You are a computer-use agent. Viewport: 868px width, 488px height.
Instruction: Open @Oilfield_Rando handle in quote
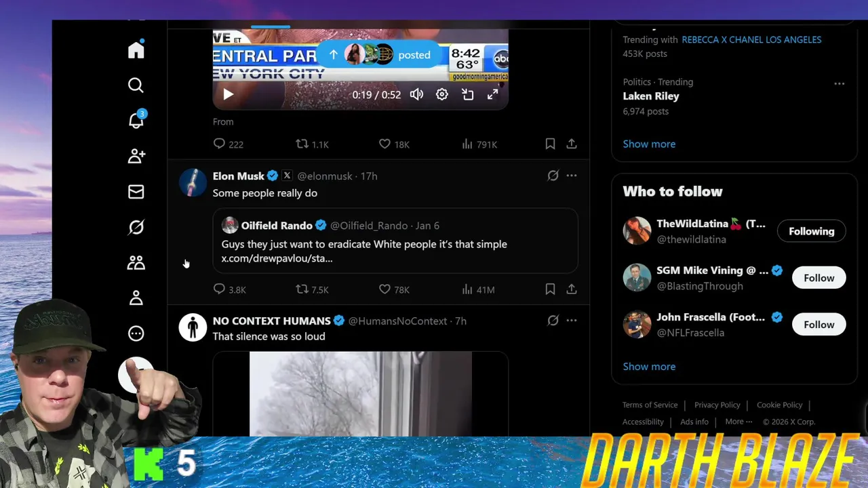click(369, 226)
